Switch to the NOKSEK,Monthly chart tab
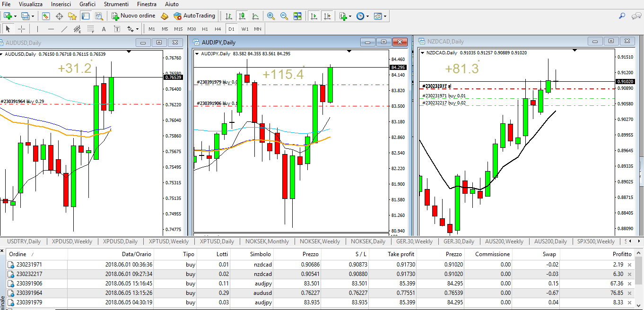 267,241
